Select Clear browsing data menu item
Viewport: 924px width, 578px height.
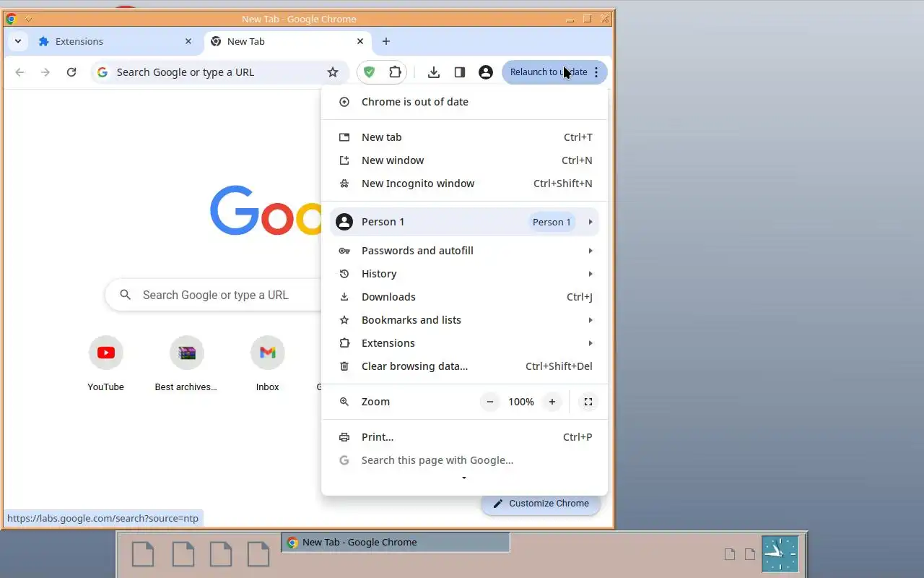(464, 366)
